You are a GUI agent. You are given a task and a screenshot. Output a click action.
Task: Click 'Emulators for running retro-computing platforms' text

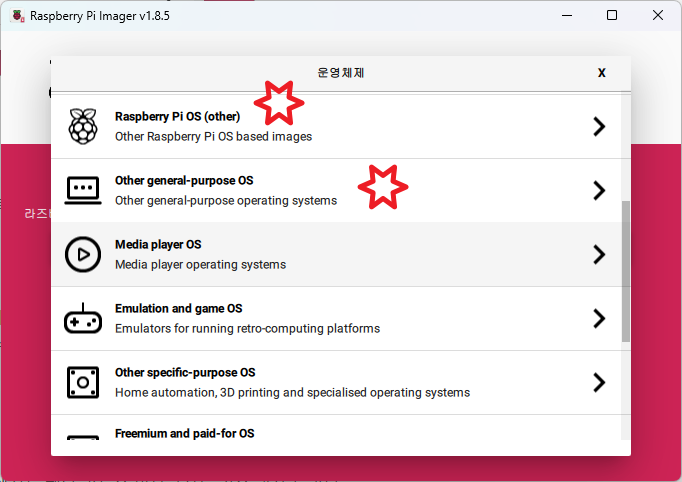coord(247,328)
